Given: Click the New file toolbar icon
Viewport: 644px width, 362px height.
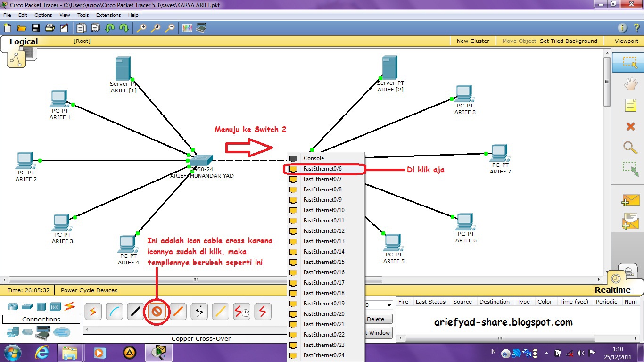Looking at the screenshot, I should [x=8, y=28].
